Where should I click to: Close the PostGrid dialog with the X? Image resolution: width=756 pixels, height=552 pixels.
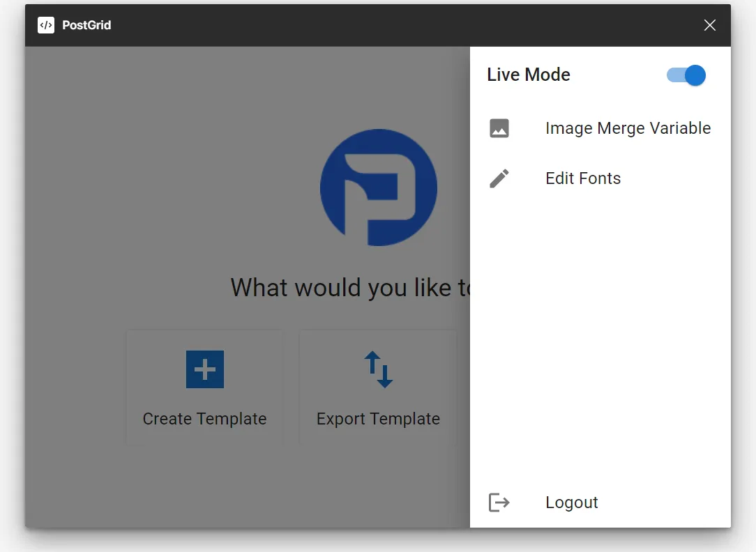coord(709,25)
